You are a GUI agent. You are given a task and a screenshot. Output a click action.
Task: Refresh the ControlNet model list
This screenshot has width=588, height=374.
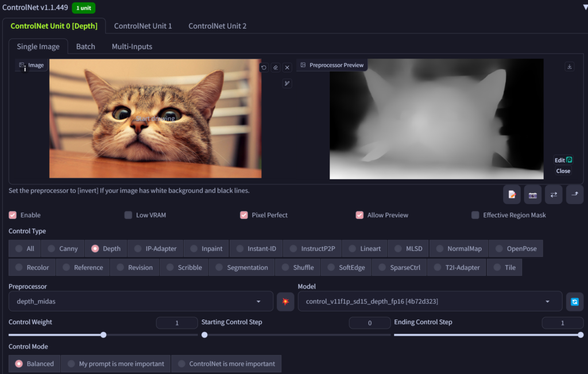[574, 301]
